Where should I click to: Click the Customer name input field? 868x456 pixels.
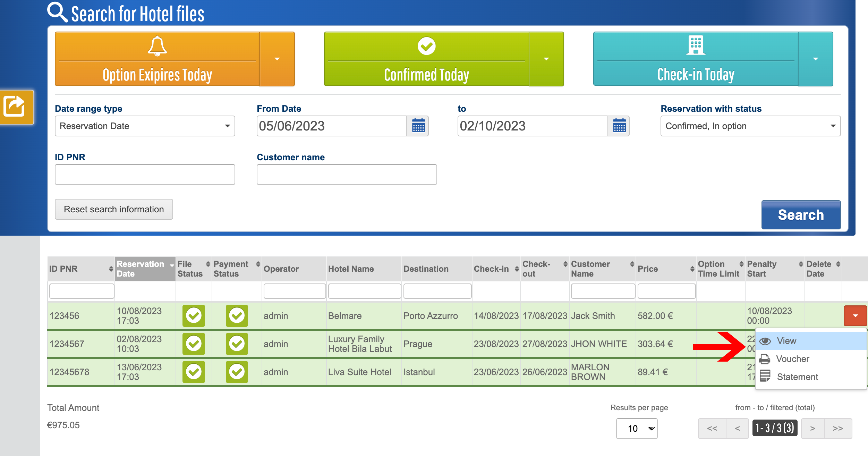[346, 175]
